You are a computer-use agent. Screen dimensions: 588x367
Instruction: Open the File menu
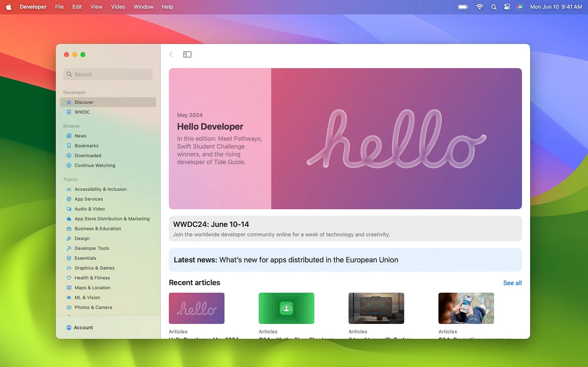[x=59, y=7]
